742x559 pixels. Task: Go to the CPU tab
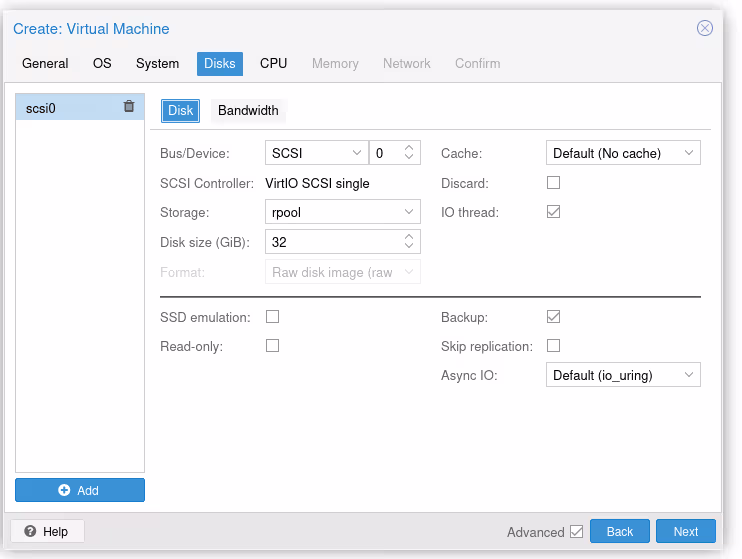(x=273, y=63)
